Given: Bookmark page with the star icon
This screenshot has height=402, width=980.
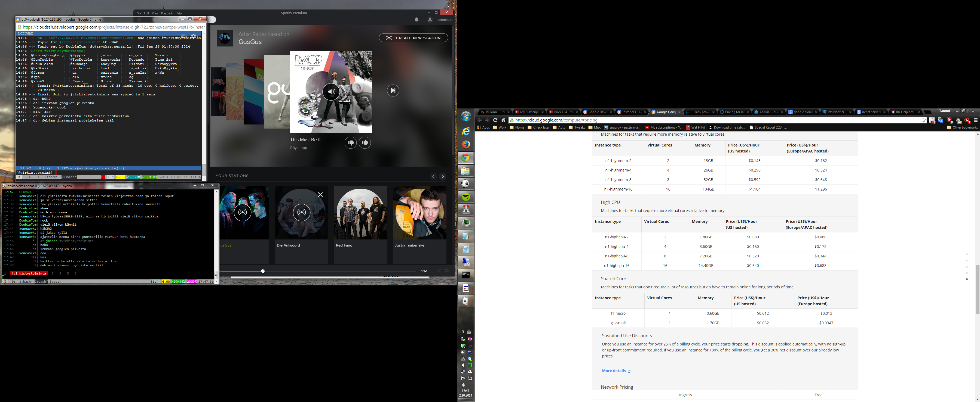Looking at the screenshot, I should 923,120.
